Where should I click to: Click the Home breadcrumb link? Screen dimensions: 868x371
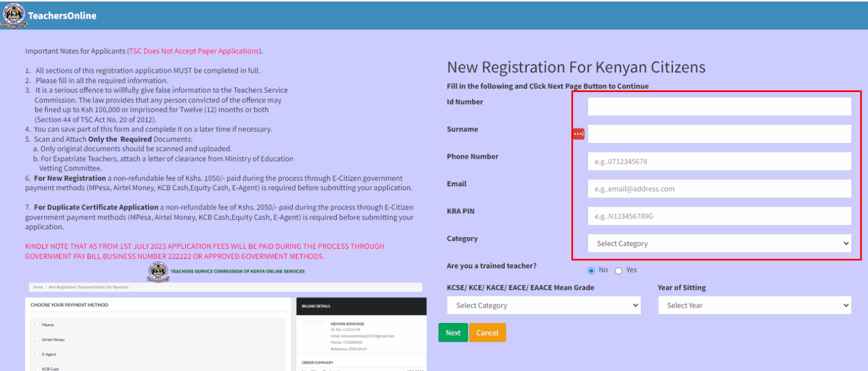(x=37, y=287)
